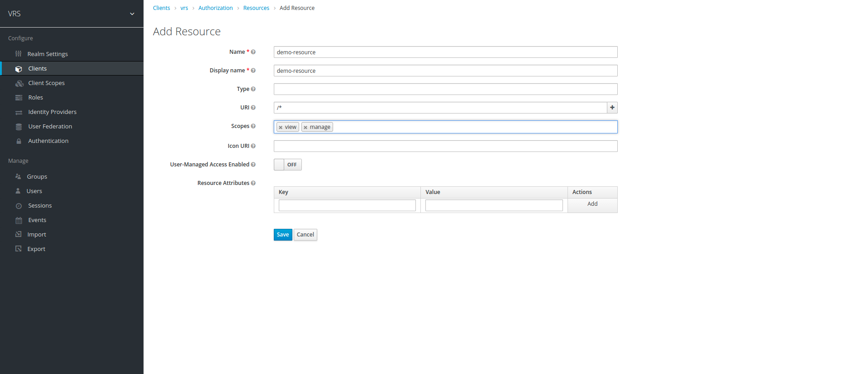
Task: Toggle User-Managed Access Enabled switch
Action: pos(287,165)
